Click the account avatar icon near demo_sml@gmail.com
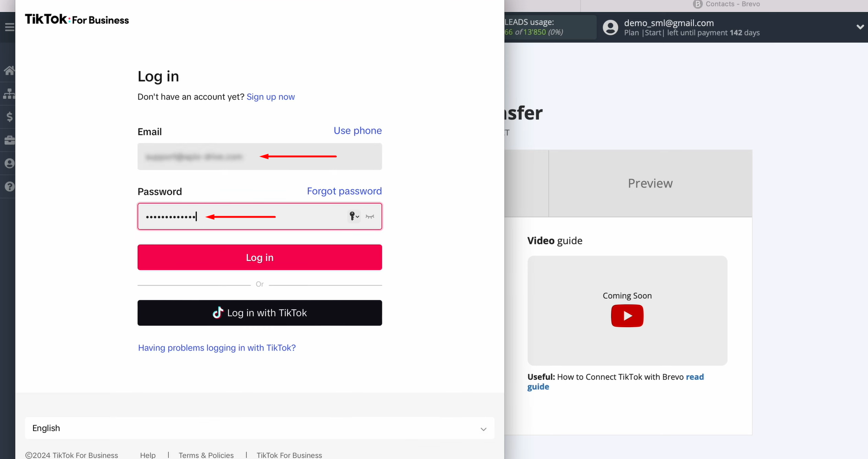Screen dimensions: 868x459 (x=610, y=27)
